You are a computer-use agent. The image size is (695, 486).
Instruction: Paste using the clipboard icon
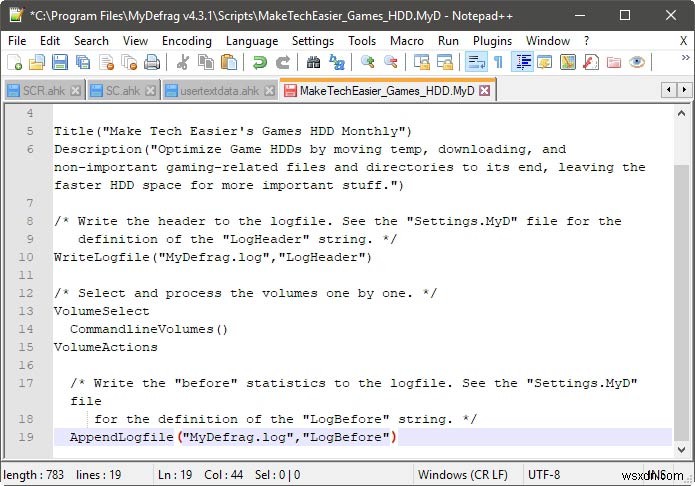(229, 62)
